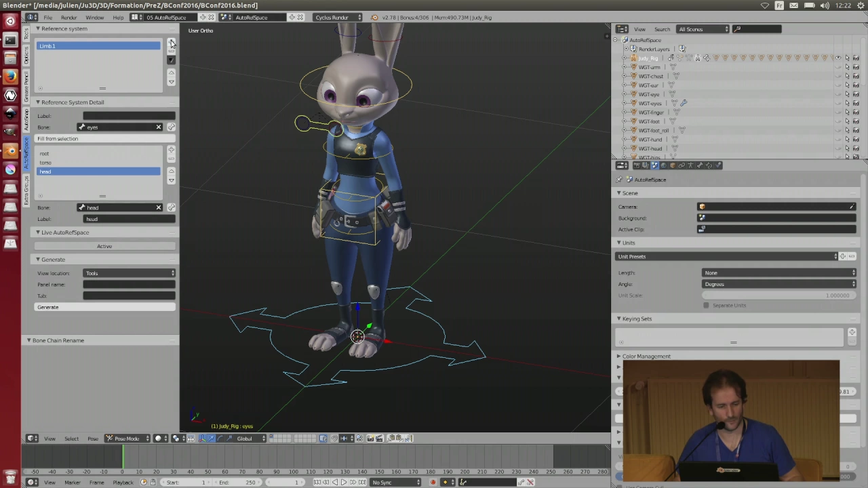
Task: Click Panel name input field
Action: click(x=129, y=285)
